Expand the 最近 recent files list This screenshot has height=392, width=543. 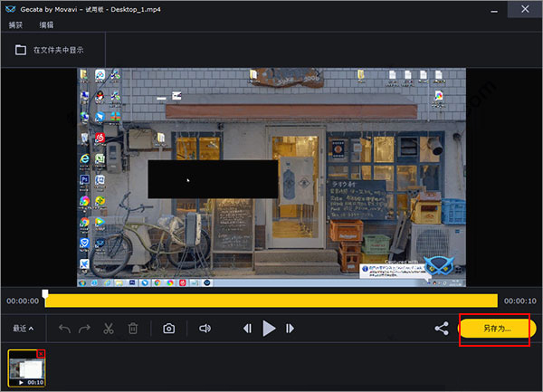(24, 329)
